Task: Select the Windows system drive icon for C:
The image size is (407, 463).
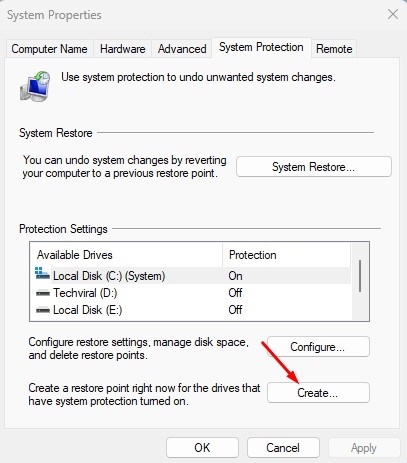Action: [x=42, y=274]
